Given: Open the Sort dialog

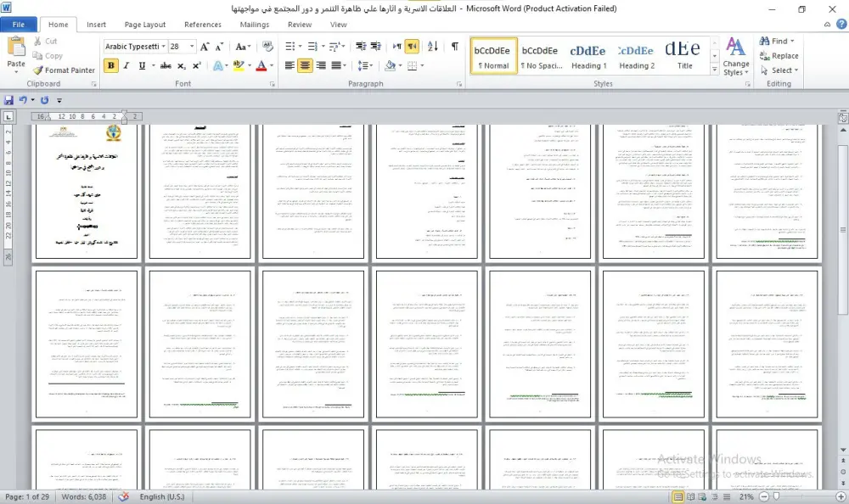Looking at the screenshot, I should click(x=433, y=46).
